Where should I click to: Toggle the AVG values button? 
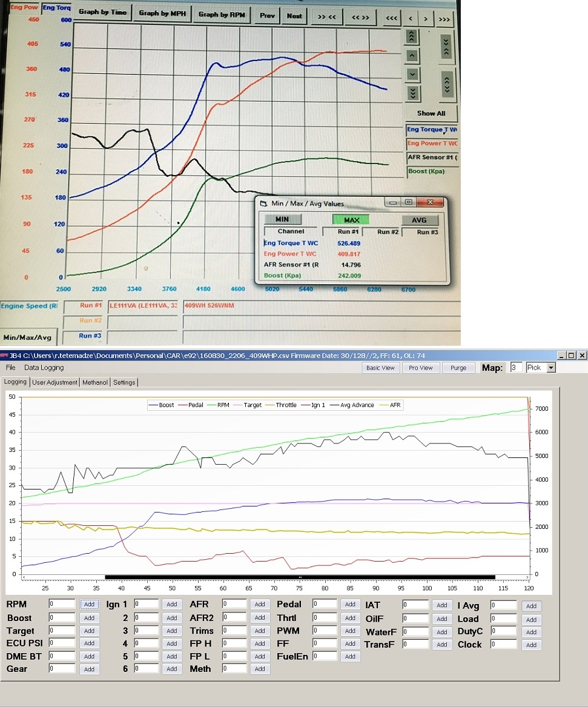coord(420,220)
